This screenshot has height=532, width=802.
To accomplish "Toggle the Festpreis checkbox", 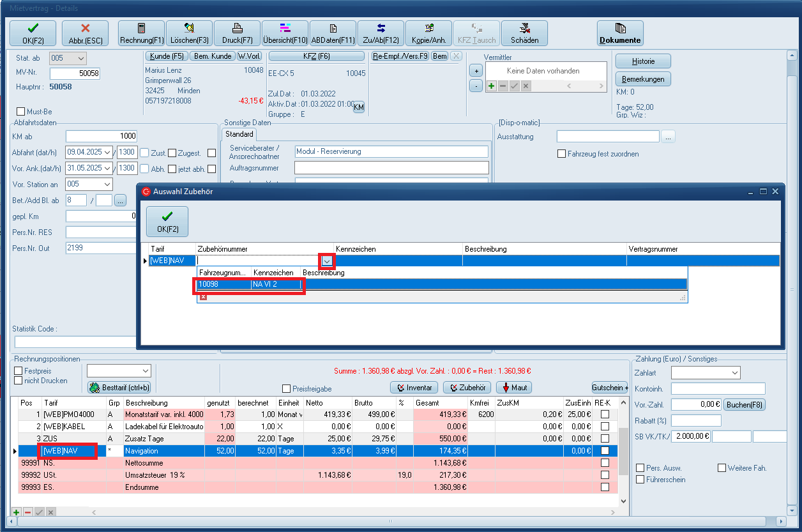I will pyautogui.click(x=19, y=371).
